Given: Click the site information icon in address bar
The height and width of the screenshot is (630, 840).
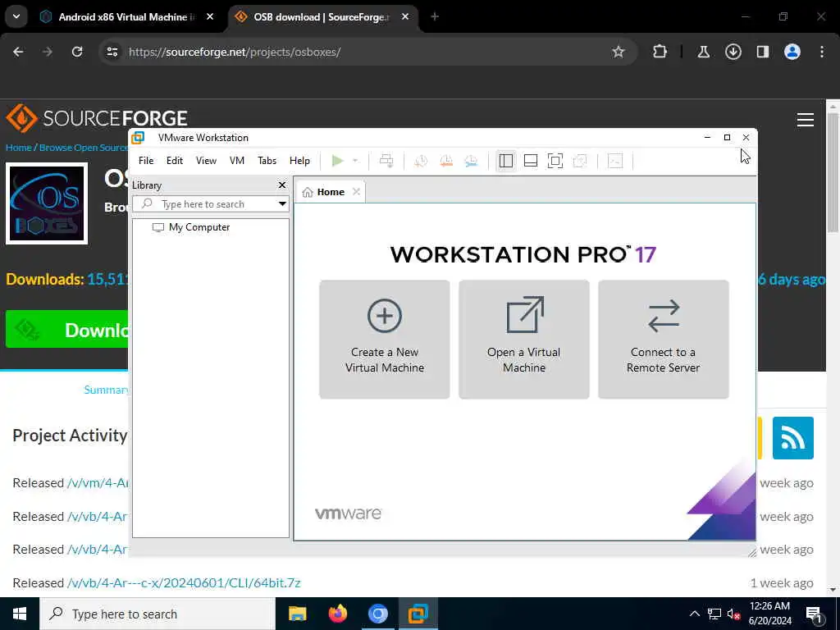Looking at the screenshot, I should (x=112, y=52).
